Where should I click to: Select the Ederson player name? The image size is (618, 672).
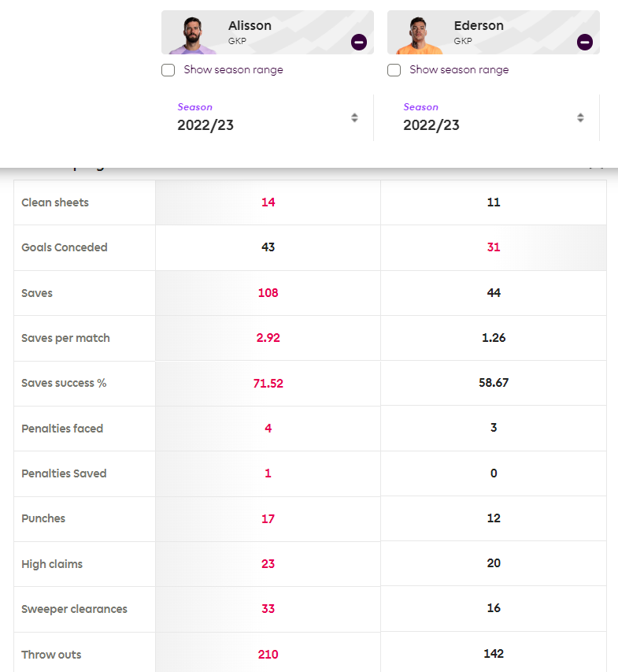pyautogui.click(x=479, y=26)
